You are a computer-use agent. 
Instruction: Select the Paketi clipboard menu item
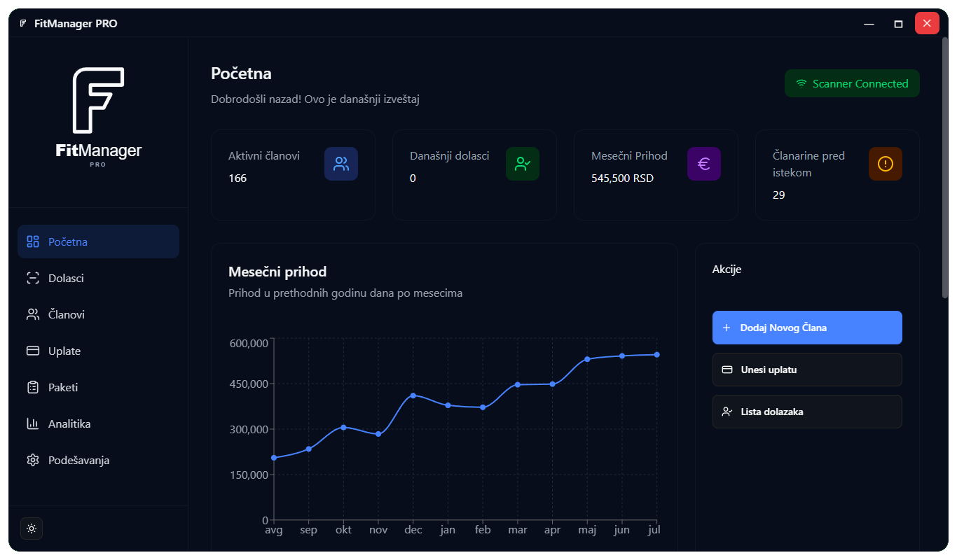tap(98, 387)
